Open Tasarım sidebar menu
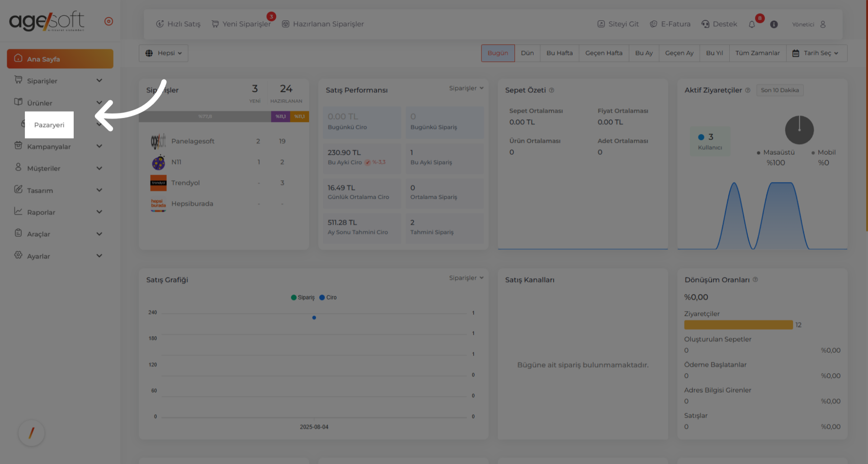The width and height of the screenshot is (868, 464). [x=60, y=190]
